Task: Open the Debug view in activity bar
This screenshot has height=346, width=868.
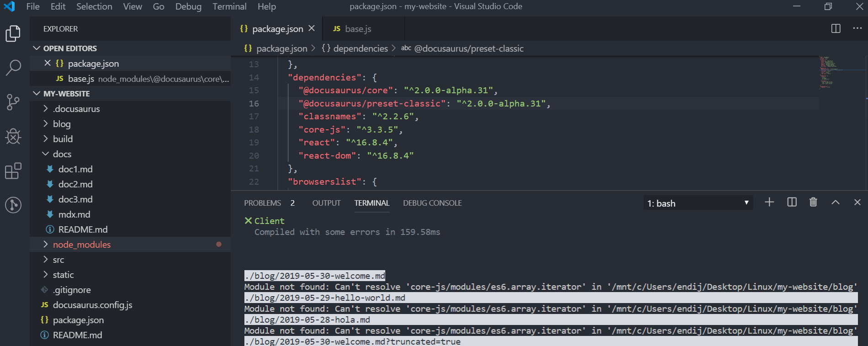Action: [13, 136]
